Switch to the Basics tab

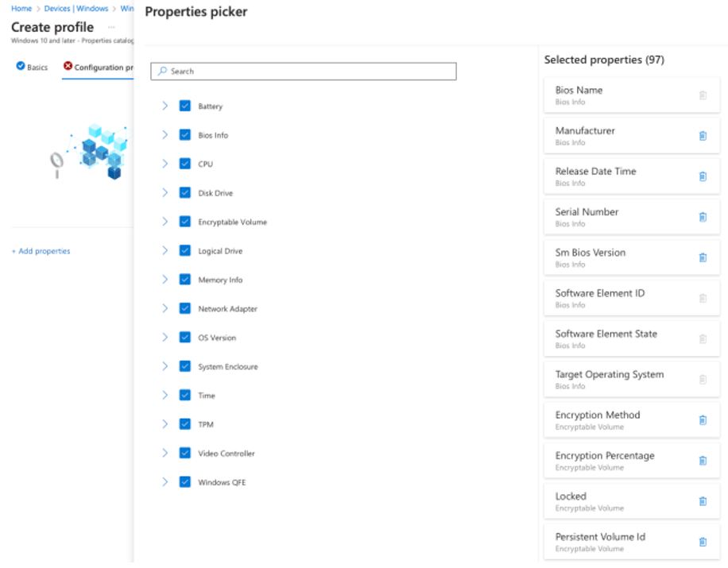(x=33, y=68)
